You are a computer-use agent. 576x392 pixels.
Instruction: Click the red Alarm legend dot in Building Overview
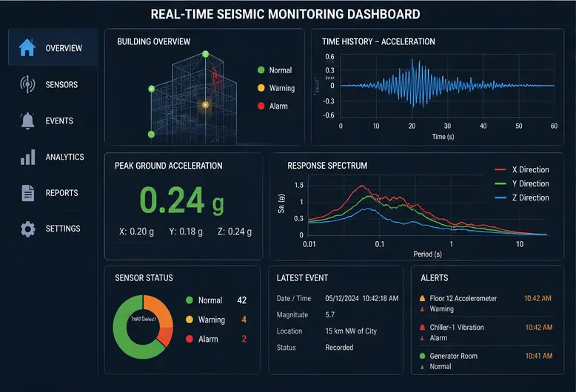[x=261, y=106]
